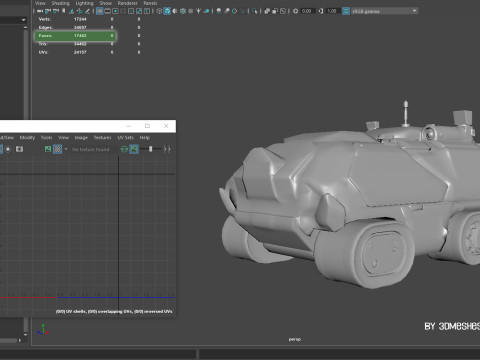This screenshot has height=360, width=480.
Task: Click the UVs count in heads-up display
Action: (x=80, y=52)
